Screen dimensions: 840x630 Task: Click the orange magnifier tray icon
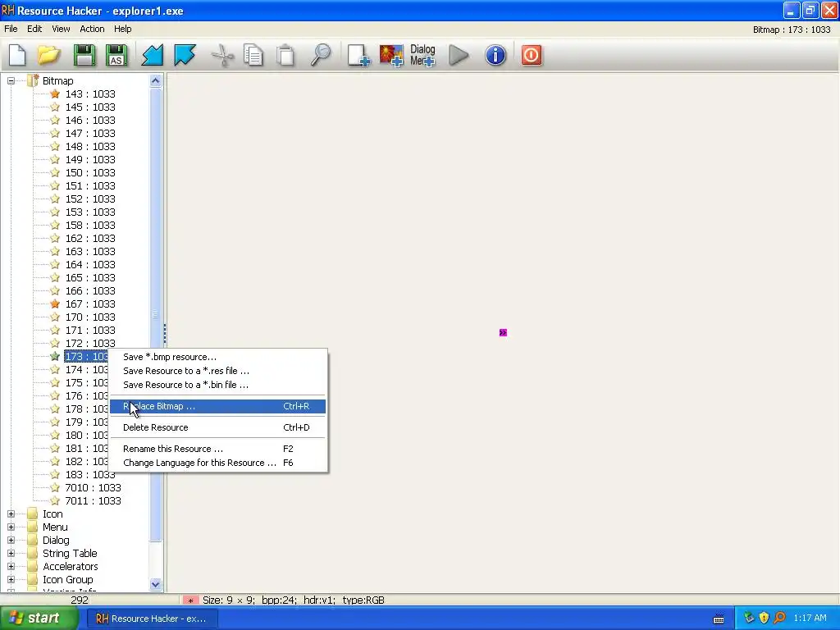779,619
